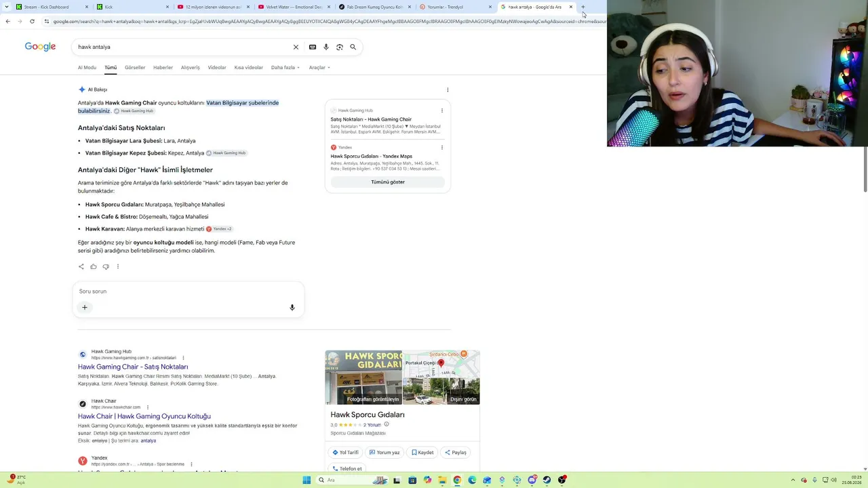Open Microsoft Edge from the taskbar

coord(472,480)
